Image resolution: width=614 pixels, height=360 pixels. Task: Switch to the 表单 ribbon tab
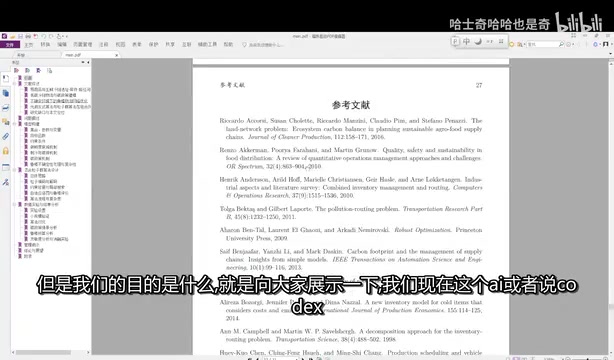coord(137,45)
